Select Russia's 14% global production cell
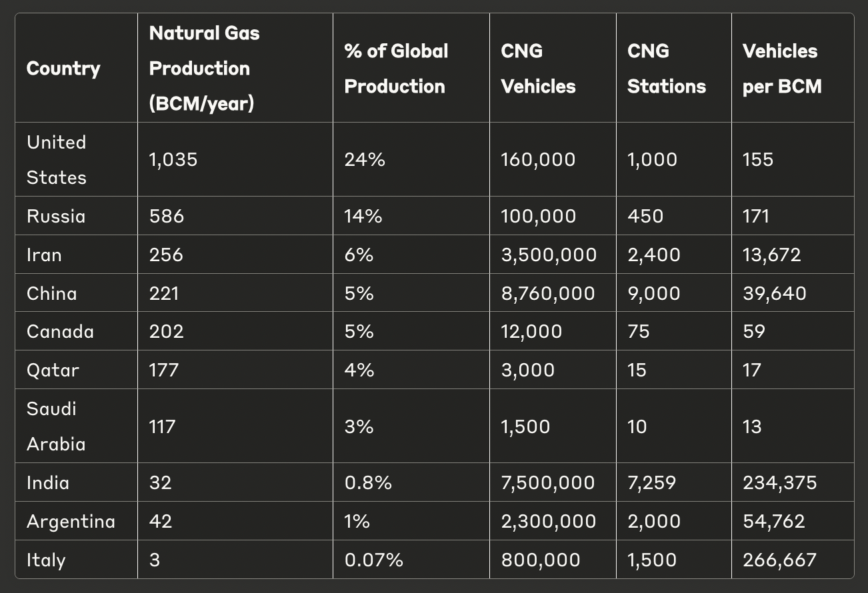 tap(363, 217)
